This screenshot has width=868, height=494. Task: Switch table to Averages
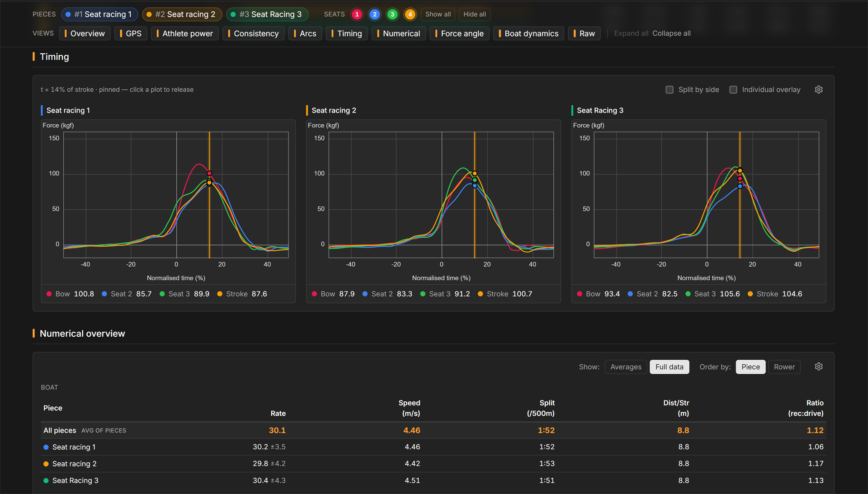pos(626,367)
